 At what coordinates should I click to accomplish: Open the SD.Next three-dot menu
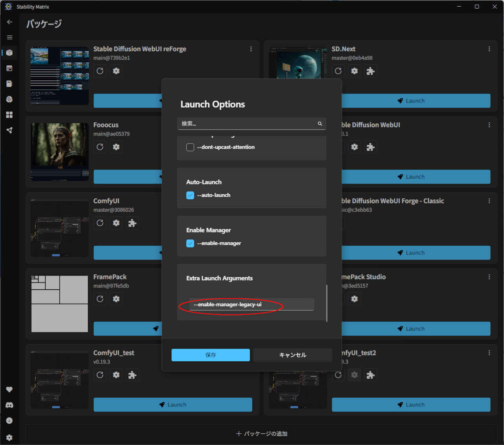click(489, 49)
